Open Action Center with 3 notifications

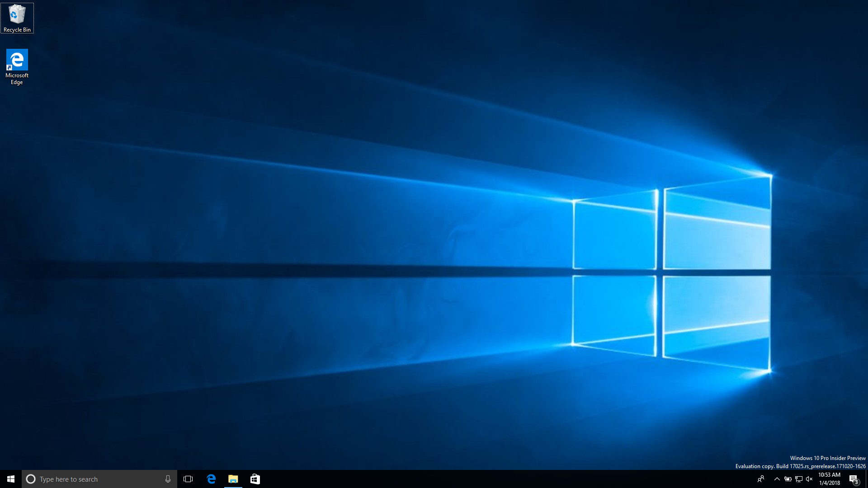coord(854,479)
